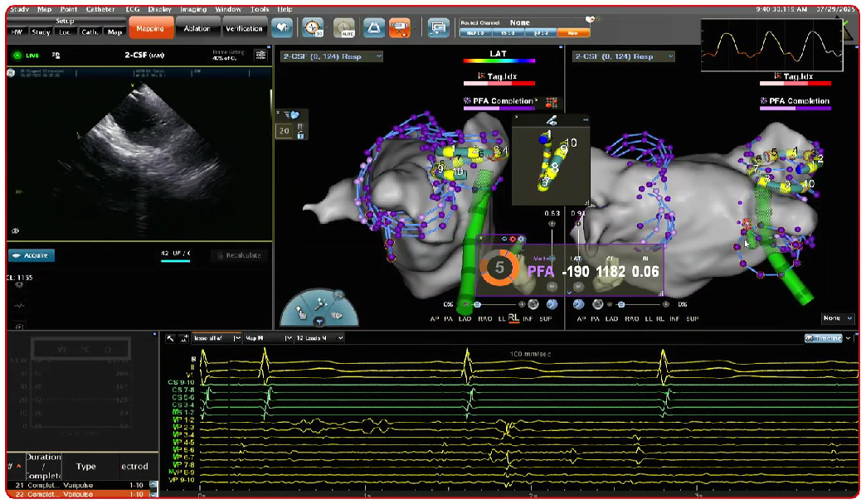Select the AP view in right map
This screenshot has width=866, height=504.
tap(581, 318)
